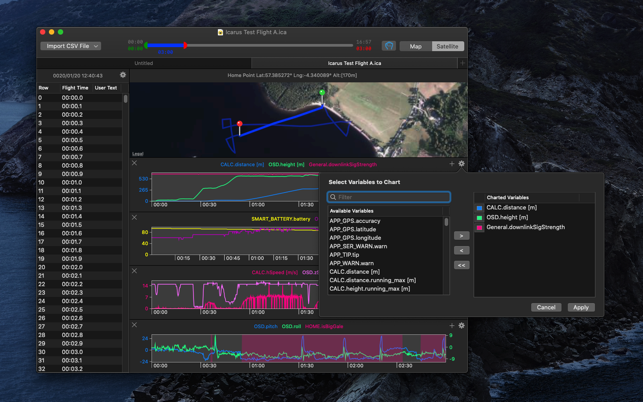
Task: Click CALC.distance [m] chart legend label
Action: coord(242,164)
